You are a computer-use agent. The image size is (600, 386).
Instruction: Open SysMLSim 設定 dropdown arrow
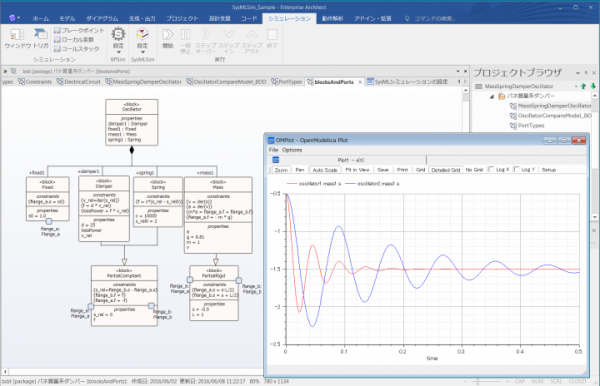(x=142, y=52)
